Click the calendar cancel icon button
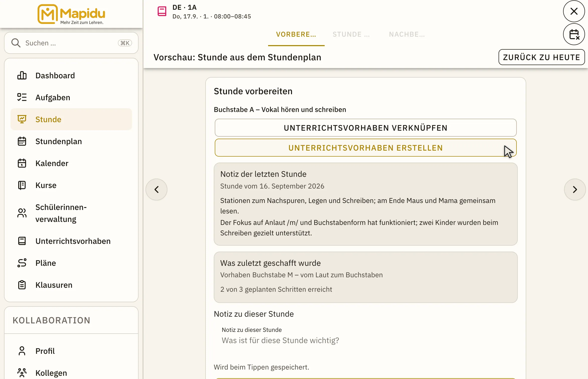Viewport: 588px width, 379px height. point(574,34)
